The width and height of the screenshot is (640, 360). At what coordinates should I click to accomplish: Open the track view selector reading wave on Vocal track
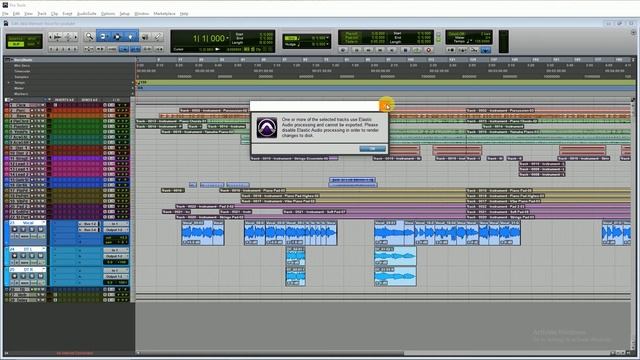tap(25, 236)
